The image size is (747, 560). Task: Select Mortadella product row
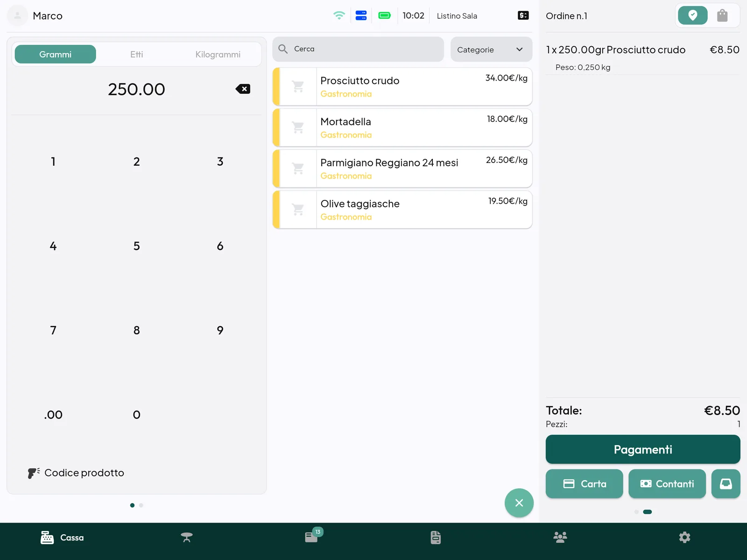point(402,128)
